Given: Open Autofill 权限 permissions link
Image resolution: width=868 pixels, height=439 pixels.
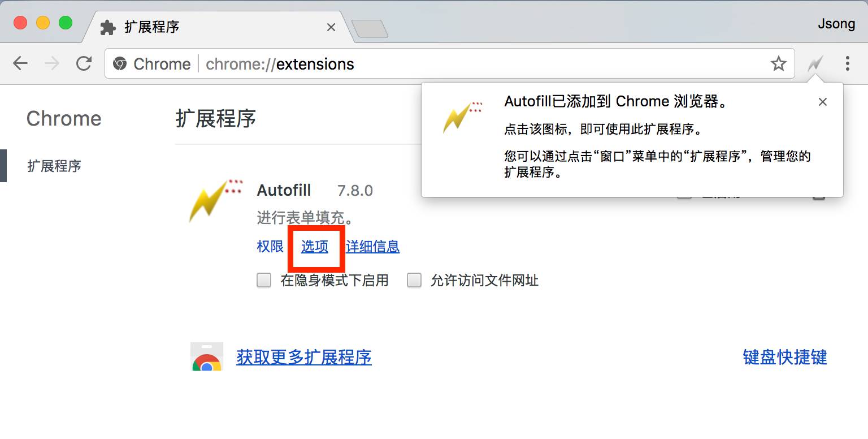Looking at the screenshot, I should 270,247.
